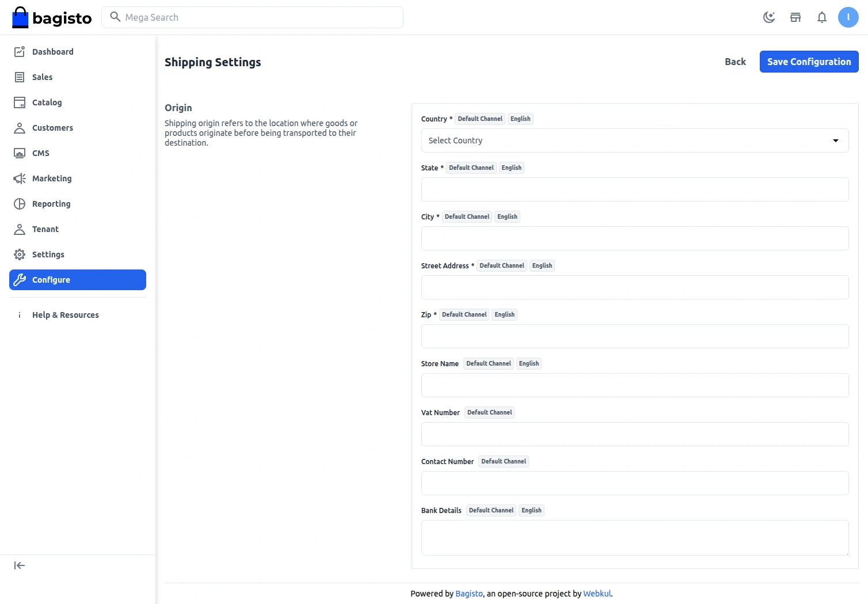Follow the Bagisto footer link

pyautogui.click(x=469, y=594)
